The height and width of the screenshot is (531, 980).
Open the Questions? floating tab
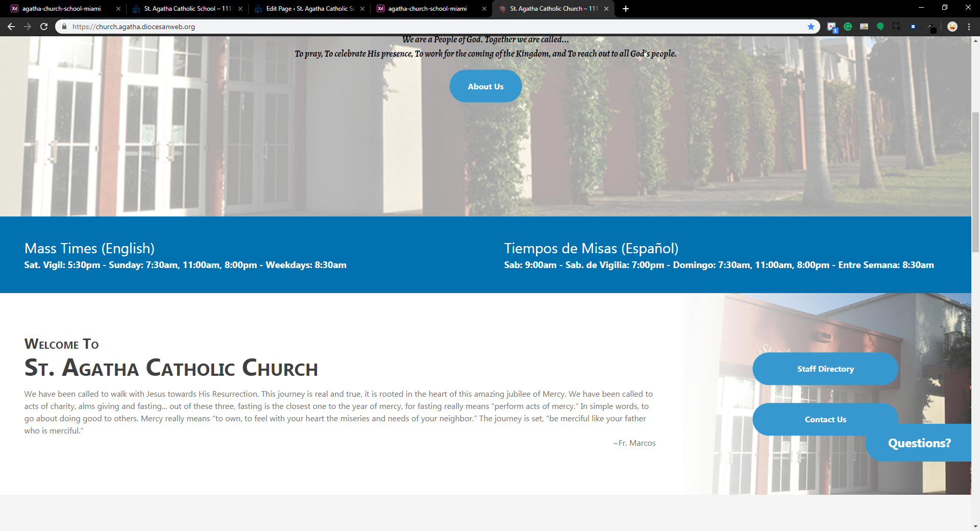[x=919, y=443]
